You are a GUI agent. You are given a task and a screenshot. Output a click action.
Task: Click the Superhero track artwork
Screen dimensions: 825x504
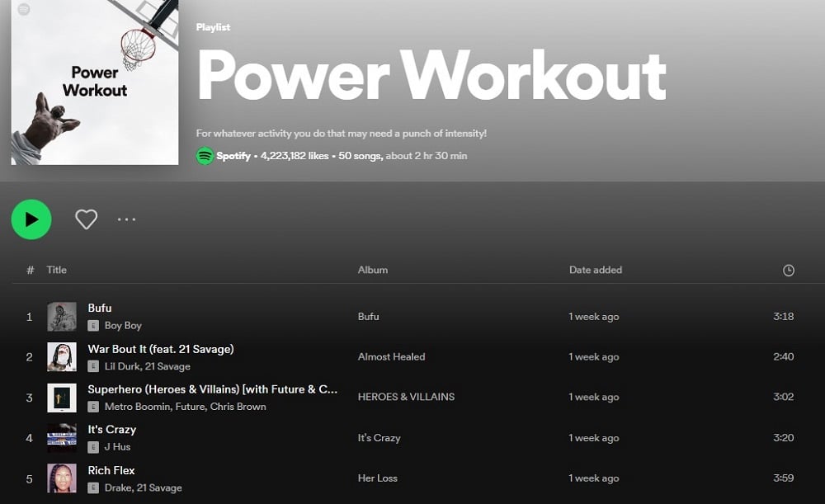coord(62,398)
